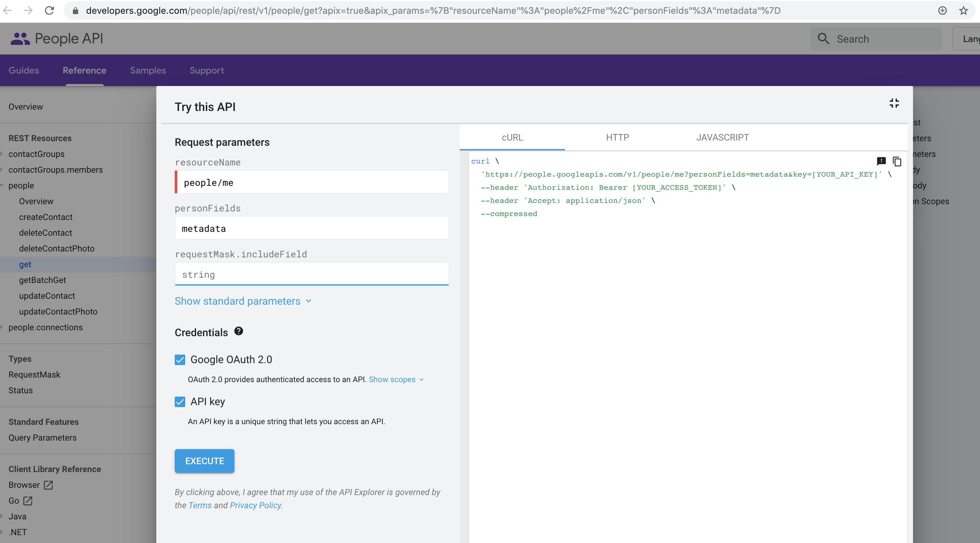Viewport: 980px width, 543px height.
Task: Click the Credentials help question mark icon
Action: [238, 331]
